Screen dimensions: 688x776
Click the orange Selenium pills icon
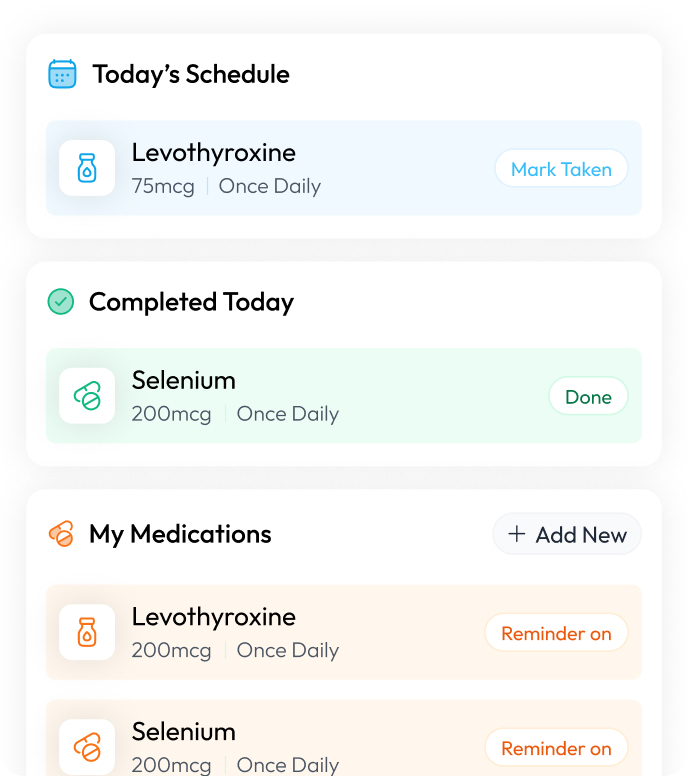tap(87, 747)
